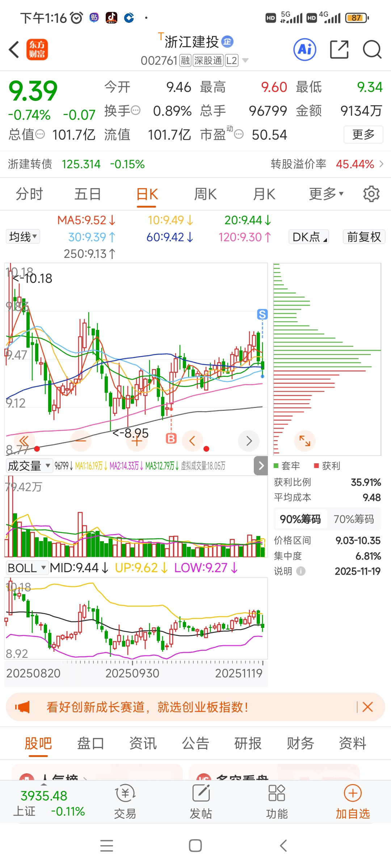Open 交易 trade icon

click(125, 802)
